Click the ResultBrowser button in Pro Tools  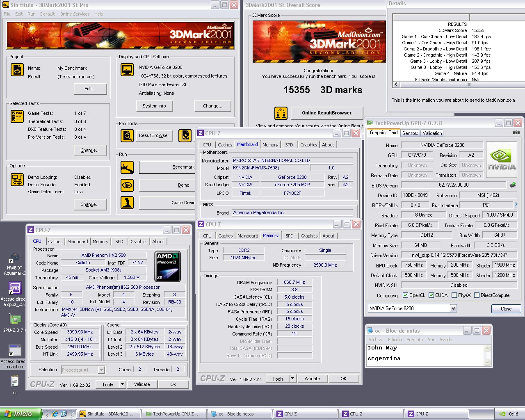point(154,135)
